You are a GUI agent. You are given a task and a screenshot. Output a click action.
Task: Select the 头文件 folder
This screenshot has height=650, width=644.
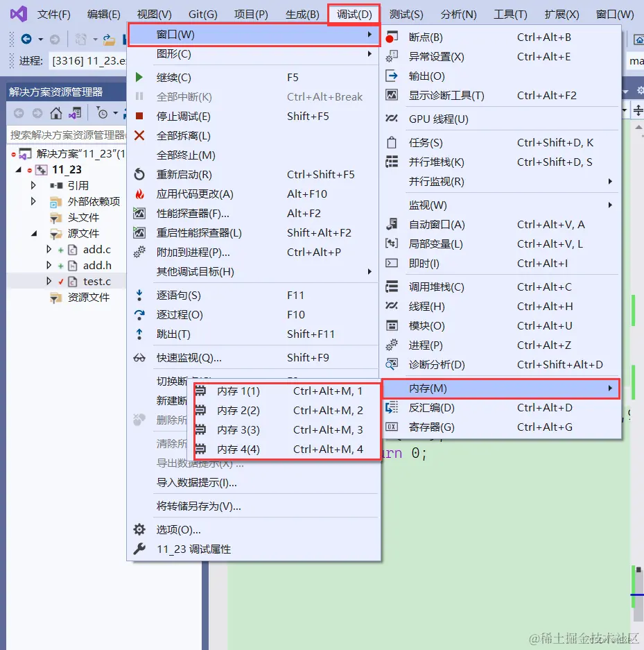(x=83, y=217)
